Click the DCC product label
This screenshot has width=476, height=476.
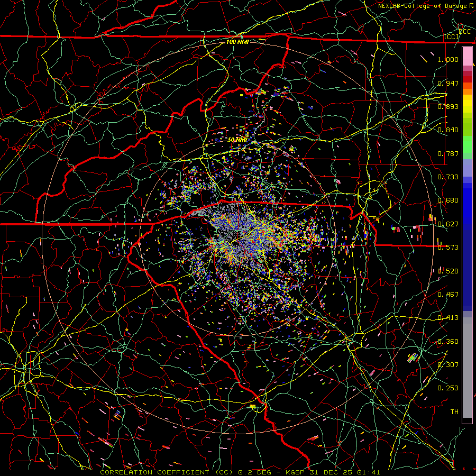click(x=464, y=31)
